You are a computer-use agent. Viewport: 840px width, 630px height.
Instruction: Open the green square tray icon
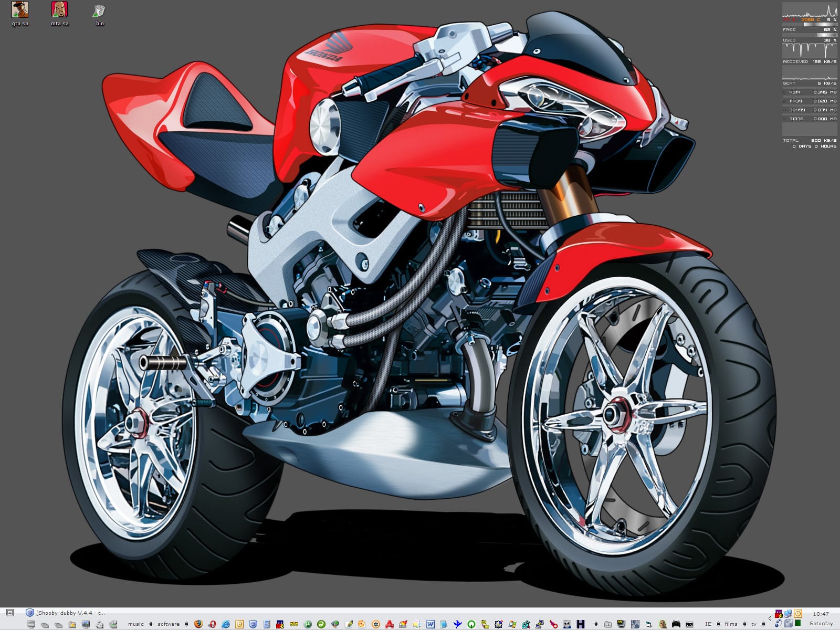(x=797, y=623)
